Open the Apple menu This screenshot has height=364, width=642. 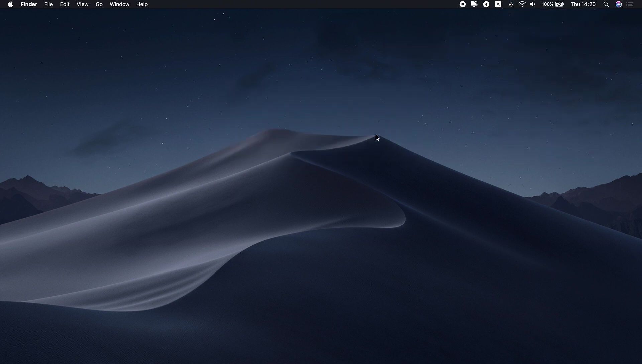tap(10, 4)
